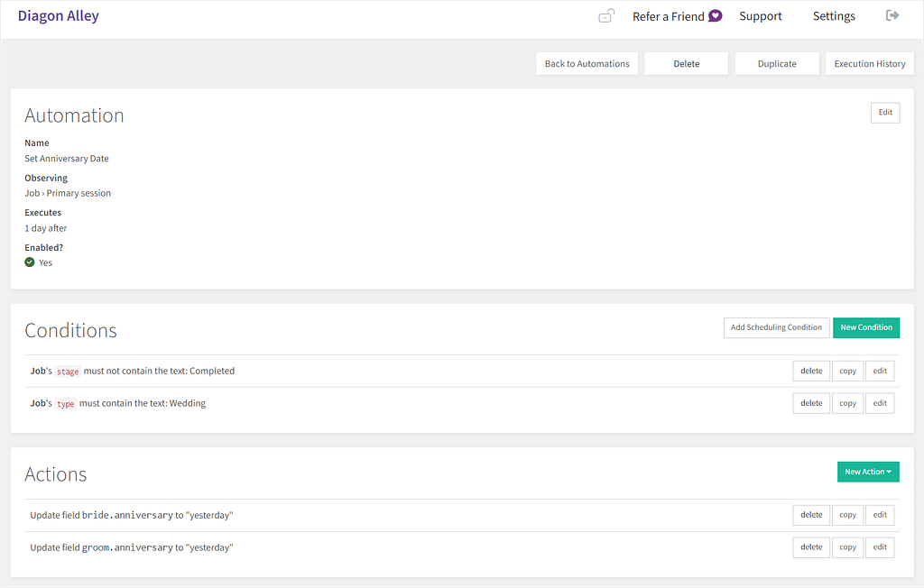Edit the stage must not contain Completed condition
The width and height of the screenshot is (924, 588).
(x=880, y=371)
